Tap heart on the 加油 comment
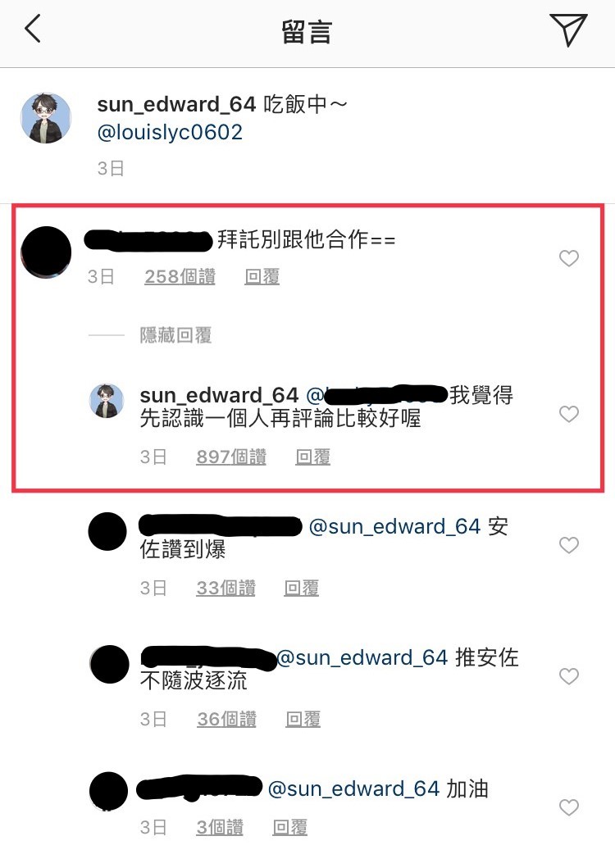Image resolution: width=615 pixels, height=868 pixels. pyautogui.click(x=568, y=807)
